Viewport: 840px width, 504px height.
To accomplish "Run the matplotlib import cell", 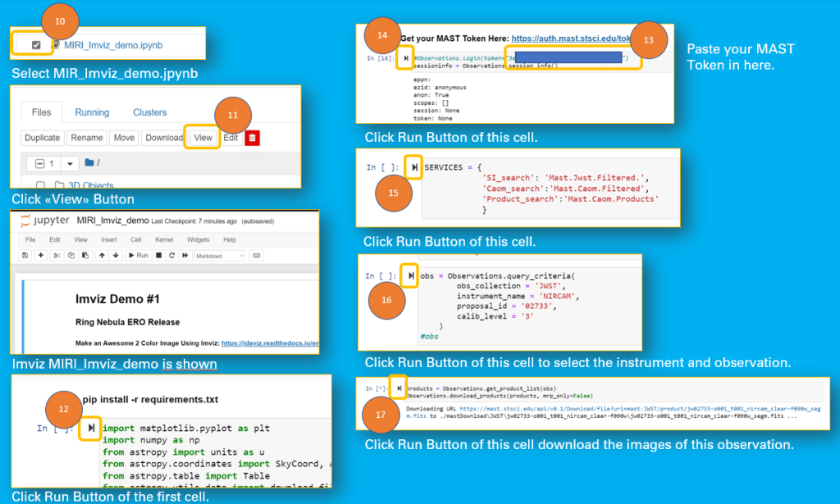I will point(90,428).
